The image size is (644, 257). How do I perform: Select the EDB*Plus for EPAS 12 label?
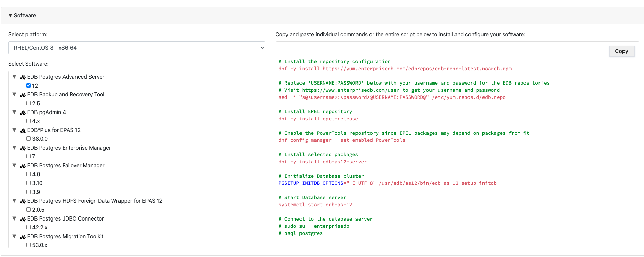pyautogui.click(x=54, y=130)
